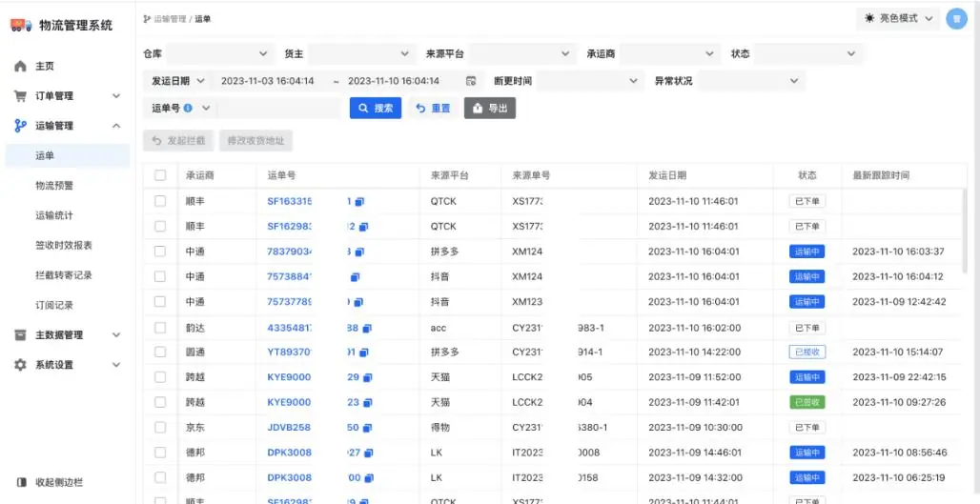Tick the select-all checkbox in table header
The image size is (980, 504).
coord(160,175)
